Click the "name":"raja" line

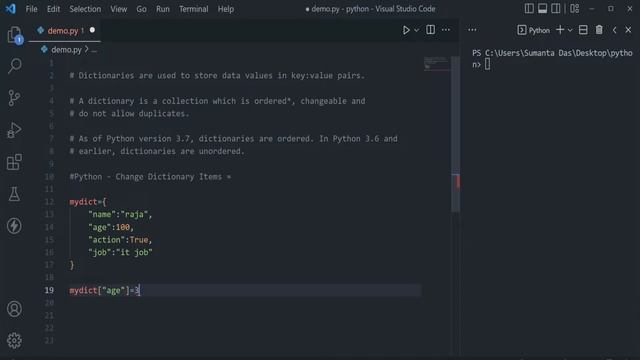(x=120, y=214)
